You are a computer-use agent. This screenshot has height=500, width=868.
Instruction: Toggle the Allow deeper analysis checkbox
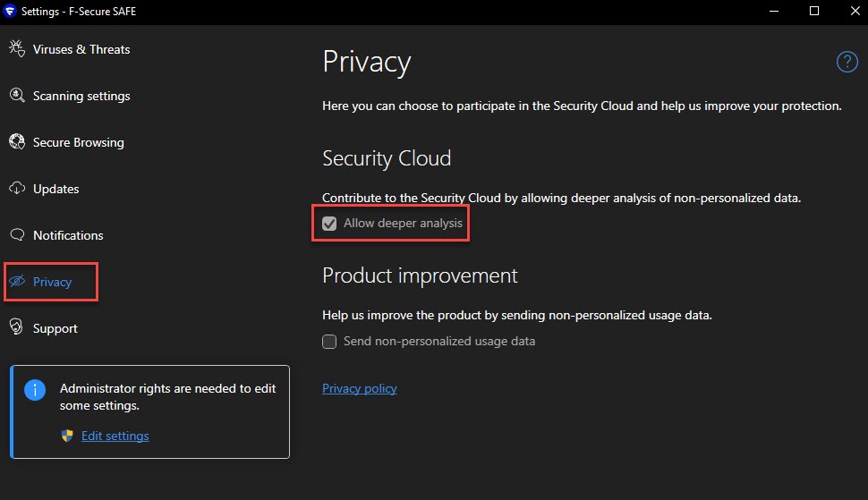pyautogui.click(x=329, y=224)
